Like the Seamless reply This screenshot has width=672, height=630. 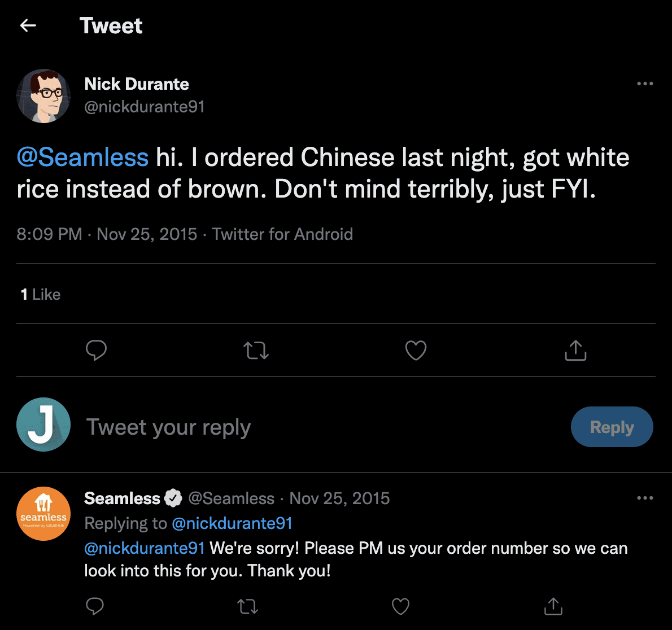pyautogui.click(x=400, y=606)
